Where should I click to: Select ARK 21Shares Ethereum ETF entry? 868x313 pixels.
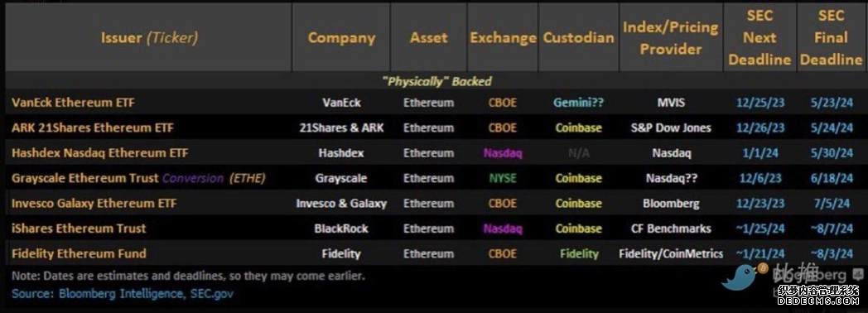(x=93, y=128)
